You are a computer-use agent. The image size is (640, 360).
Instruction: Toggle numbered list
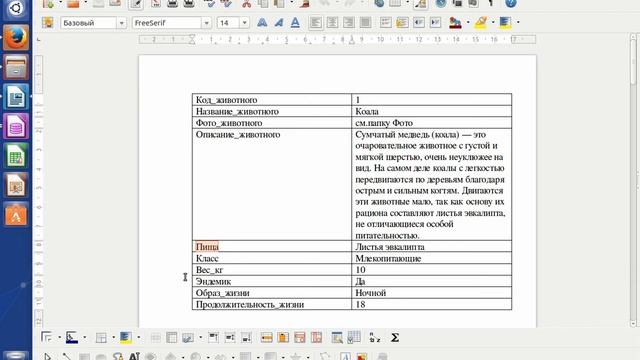[x=385, y=22]
